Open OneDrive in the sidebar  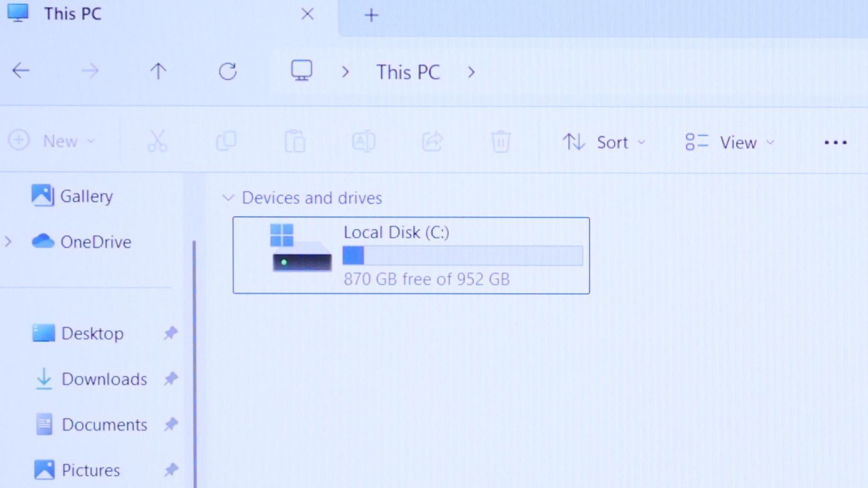[81, 242]
